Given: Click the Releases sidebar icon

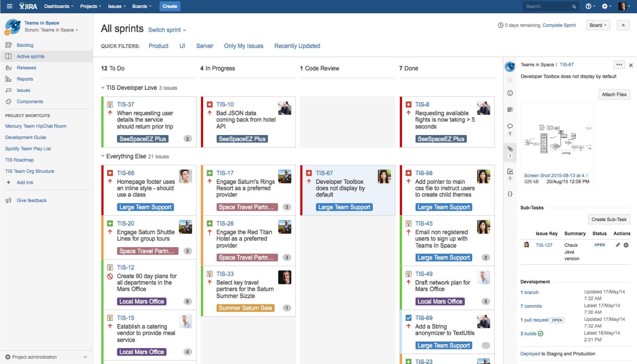Looking at the screenshot, I should coord(8,67).
